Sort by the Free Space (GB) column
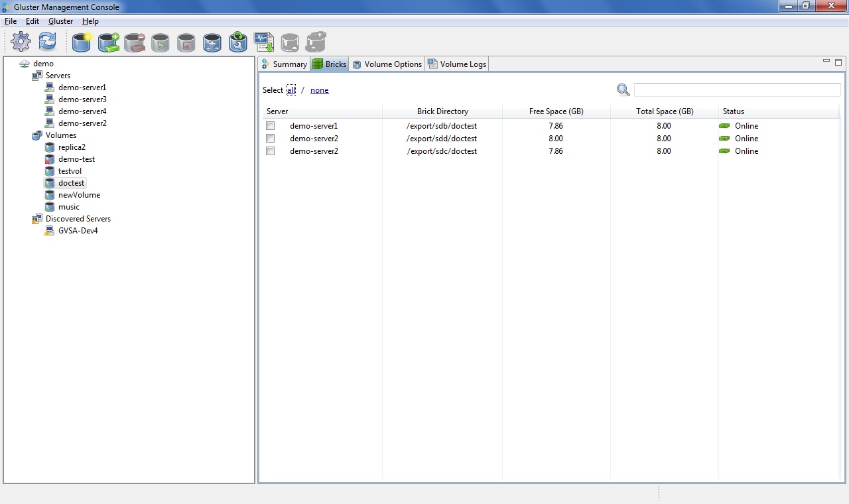This screenshot has width=849, height=504. coord(556,111)
